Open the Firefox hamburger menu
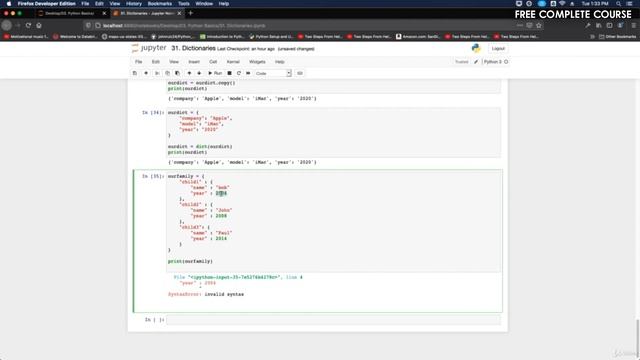The height and width of the screenshot is (360, 640). pos(633,25)
